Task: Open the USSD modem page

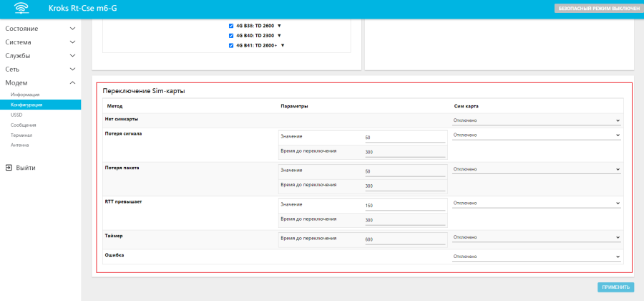Action: click(x=16, y=115)
